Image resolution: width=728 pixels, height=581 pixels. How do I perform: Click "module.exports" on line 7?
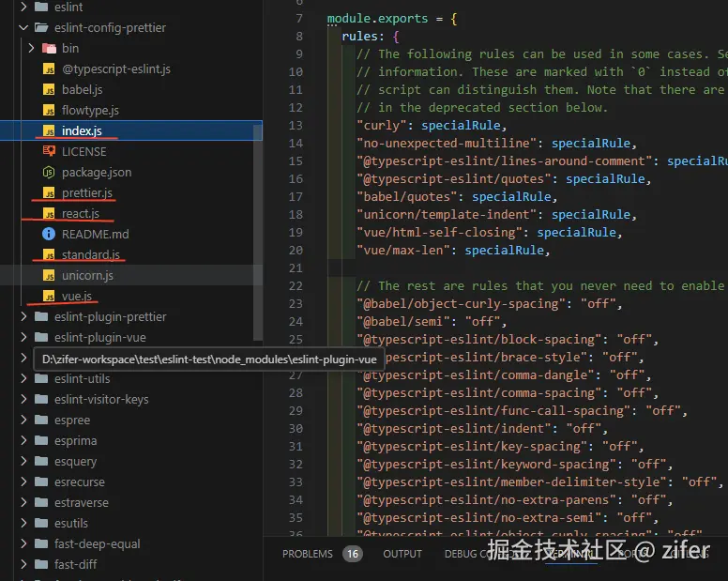coord(377,19)
